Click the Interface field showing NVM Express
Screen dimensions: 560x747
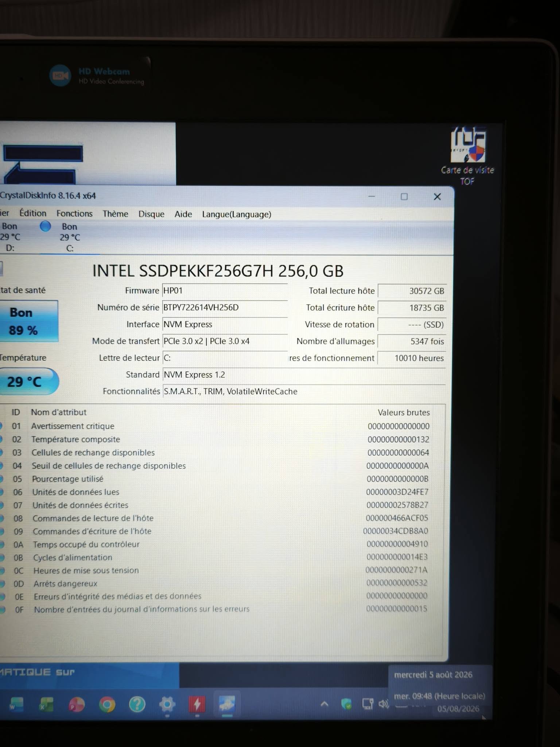(225, 324)
